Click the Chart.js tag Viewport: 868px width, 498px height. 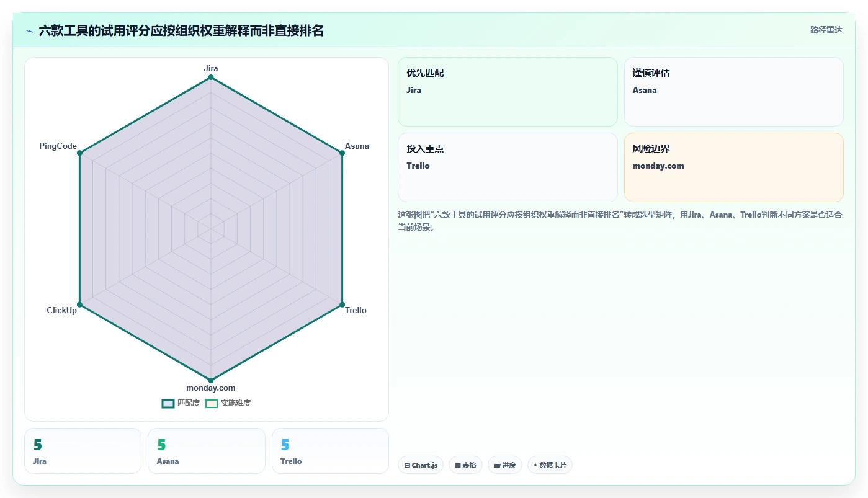tap(421, 465)
